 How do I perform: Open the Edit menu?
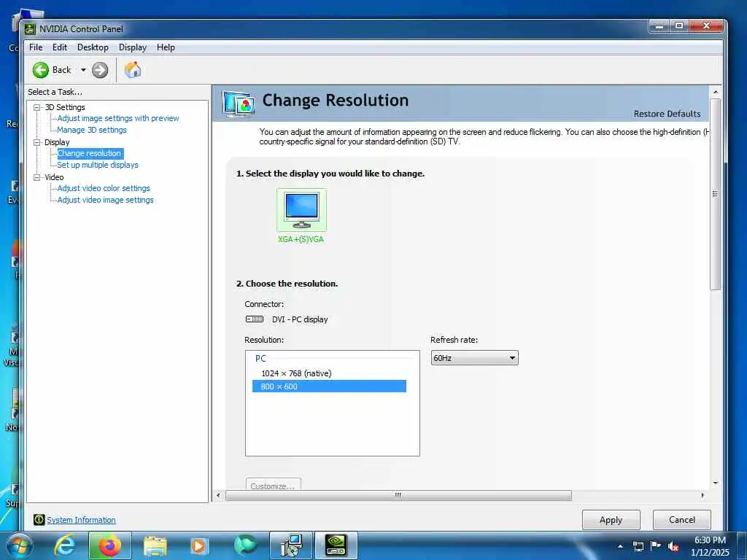[60, 47]
